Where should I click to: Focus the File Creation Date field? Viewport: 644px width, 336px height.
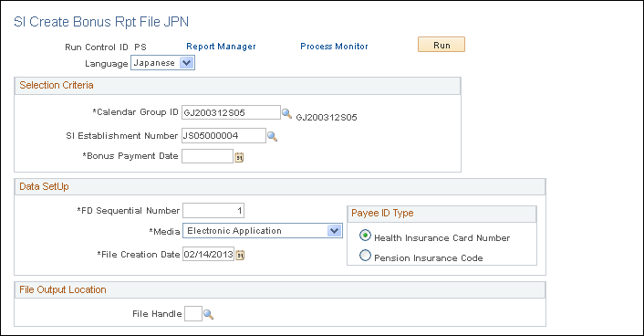tap(208, 255)
